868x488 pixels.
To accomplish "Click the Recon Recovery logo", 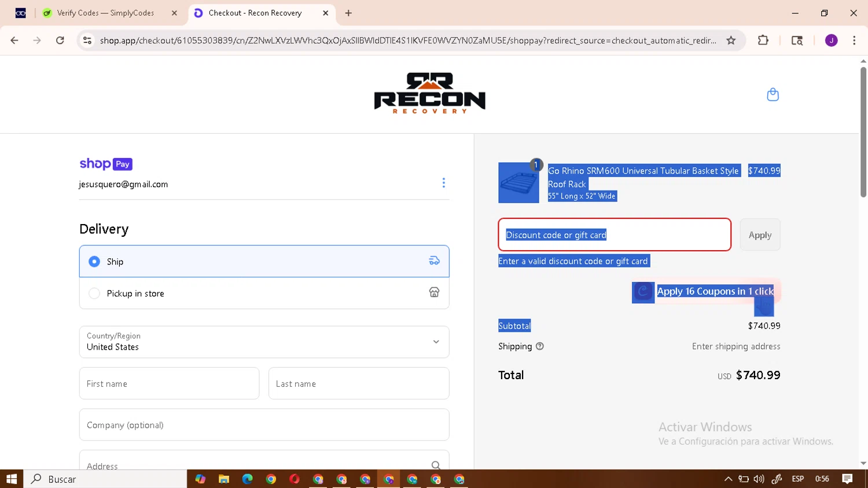I will 429,93.
